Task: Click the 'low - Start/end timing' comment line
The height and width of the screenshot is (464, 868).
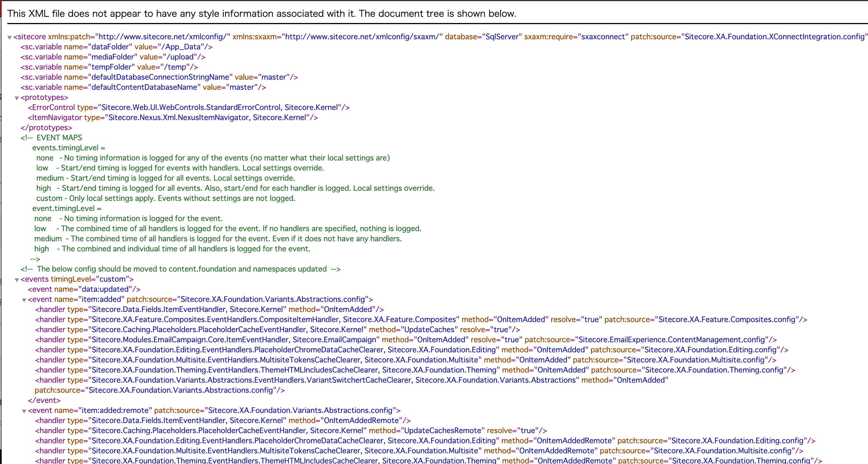Action: point(180,168)
